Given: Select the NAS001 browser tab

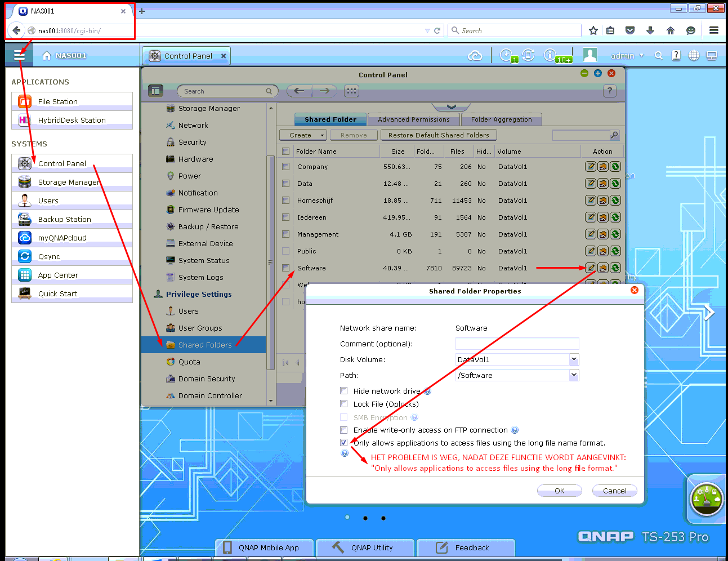Looking at the screenshot, I should [x=73, y=11].
